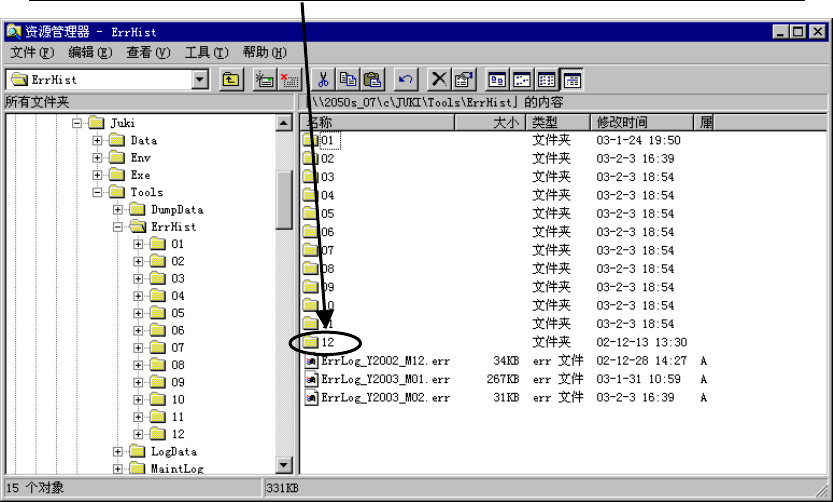Copy selection with the toolbar Copy icon

coord(347,80)
